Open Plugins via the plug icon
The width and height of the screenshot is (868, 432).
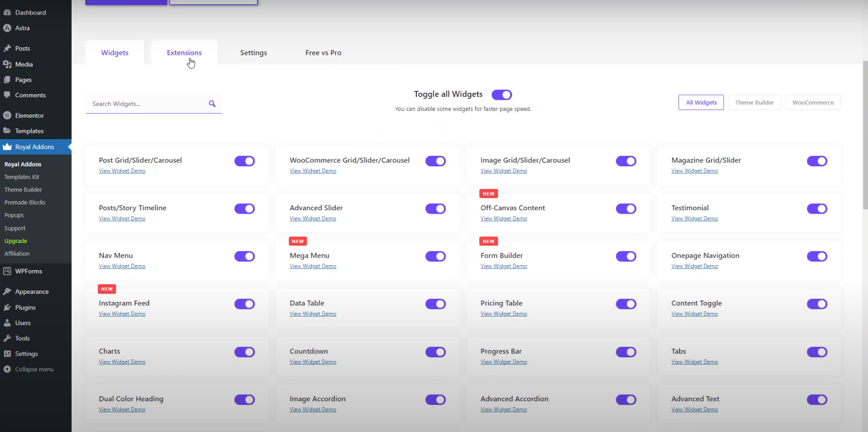pos(7,307)
